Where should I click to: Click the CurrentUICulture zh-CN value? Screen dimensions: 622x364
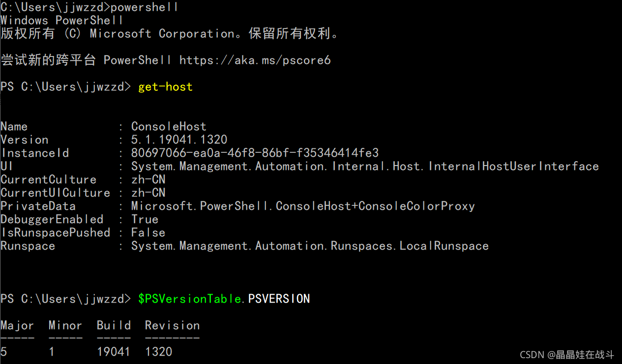point(148,193)
